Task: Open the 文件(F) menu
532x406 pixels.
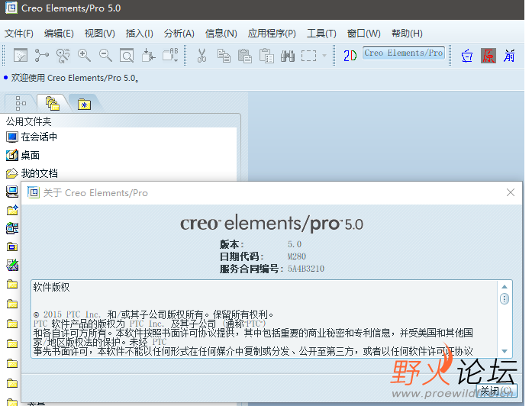Action: [x=18, y=34]
